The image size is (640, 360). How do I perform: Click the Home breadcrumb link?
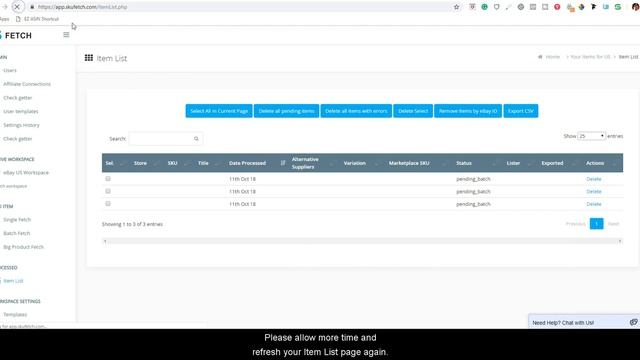point(553,57)
